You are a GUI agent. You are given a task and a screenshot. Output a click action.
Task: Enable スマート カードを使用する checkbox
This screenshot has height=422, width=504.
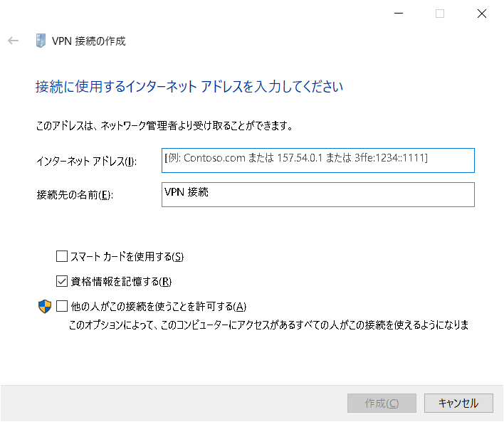click(x=62, y=256)
